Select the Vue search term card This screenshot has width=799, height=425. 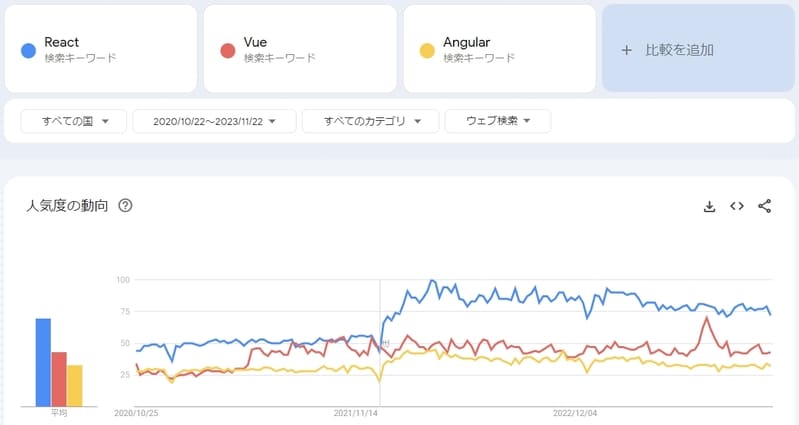coord(299,49)
